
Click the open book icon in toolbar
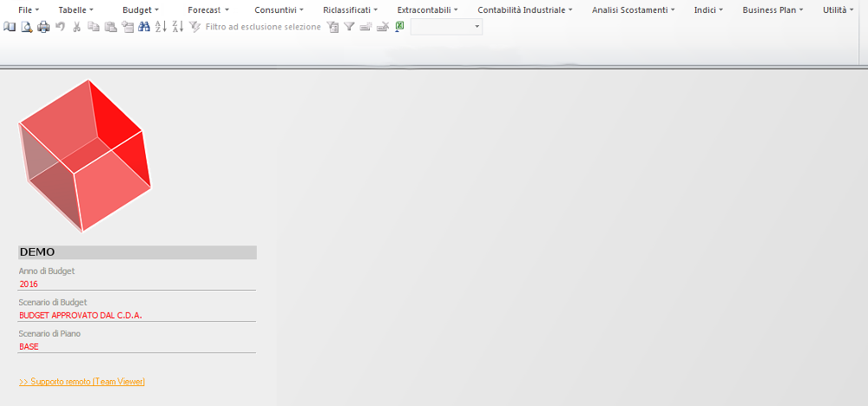click(10, 27)
